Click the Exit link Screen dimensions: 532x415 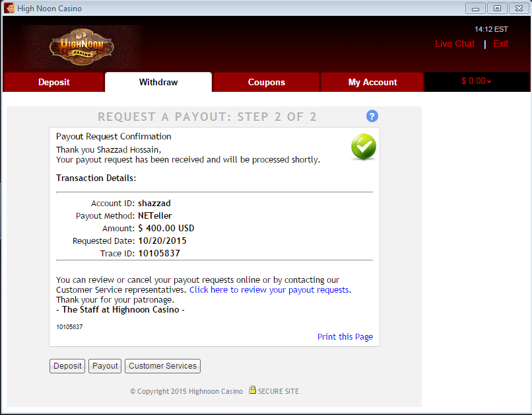500,44
